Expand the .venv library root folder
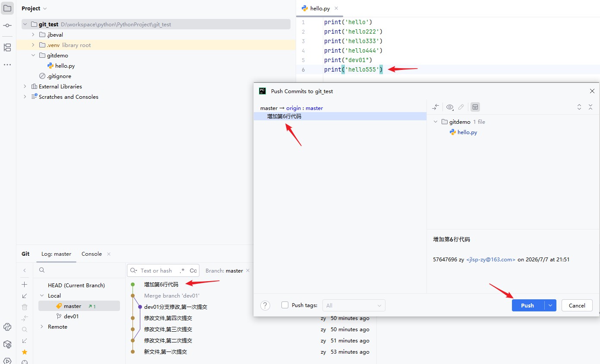The width and height of the screenshot is (600, 364). (x=33, y=45)
